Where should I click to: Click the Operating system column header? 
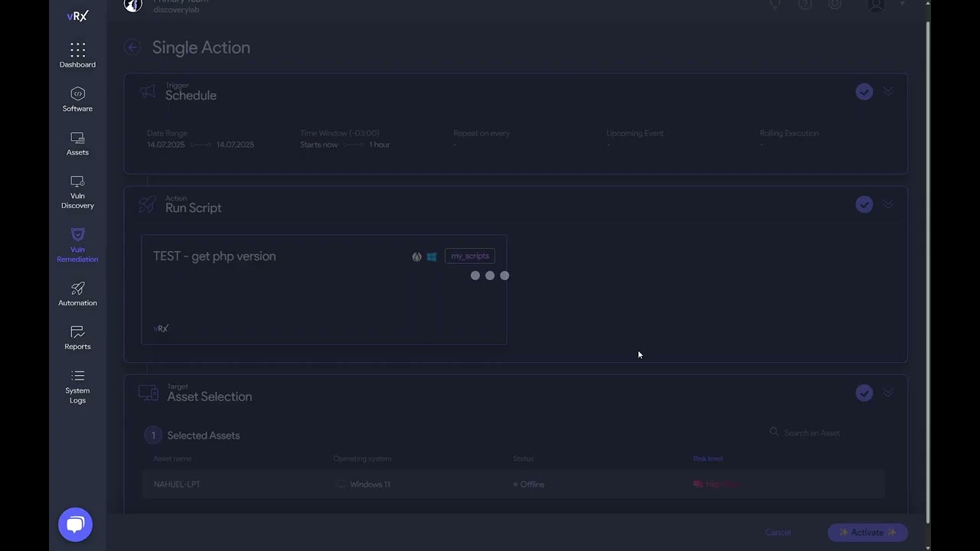click(x=362, y=459)
